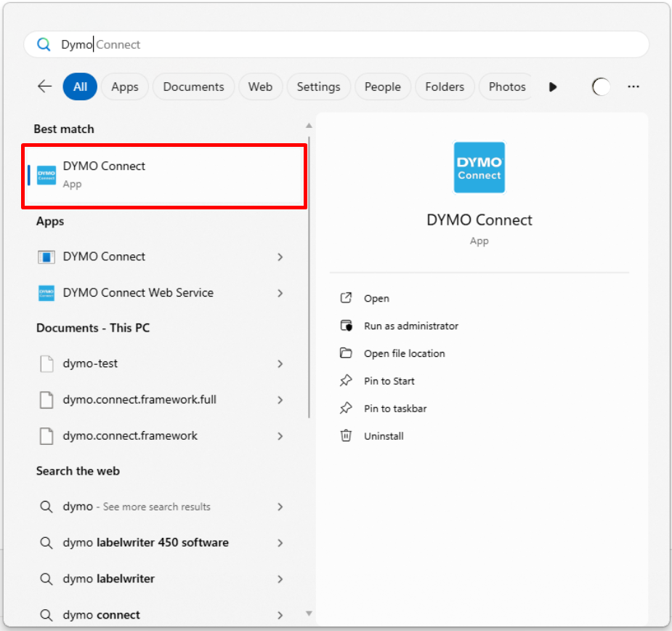Click the Run as administrator shield icon
Image resolution: width=672 pixels, height=631 pixels.
347,326
